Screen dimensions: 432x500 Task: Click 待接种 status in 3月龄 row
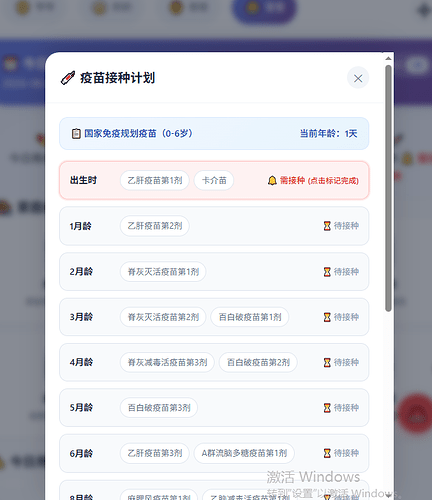pos(346,317)
